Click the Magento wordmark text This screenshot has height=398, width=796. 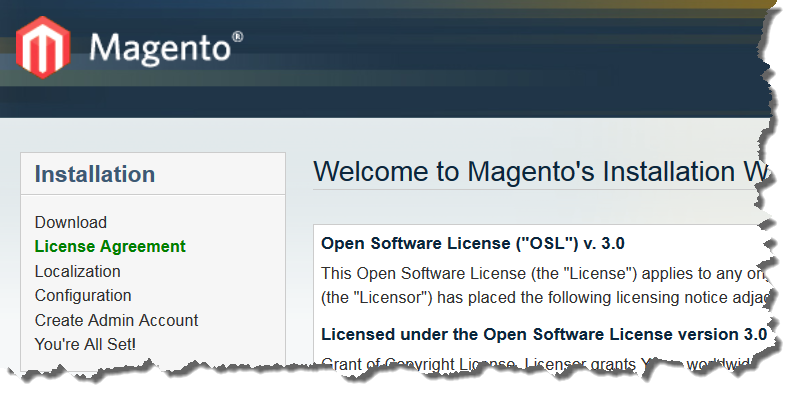tap(166, 49)
